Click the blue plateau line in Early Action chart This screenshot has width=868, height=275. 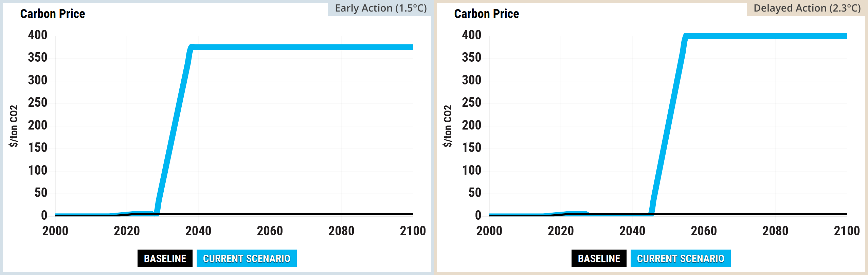(302, 47)
